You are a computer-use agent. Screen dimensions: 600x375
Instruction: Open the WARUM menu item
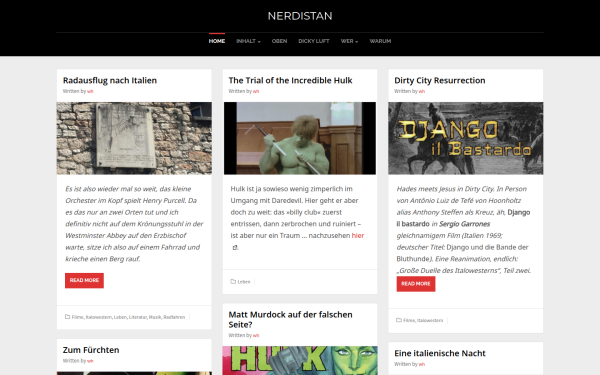tap(380, 41)
